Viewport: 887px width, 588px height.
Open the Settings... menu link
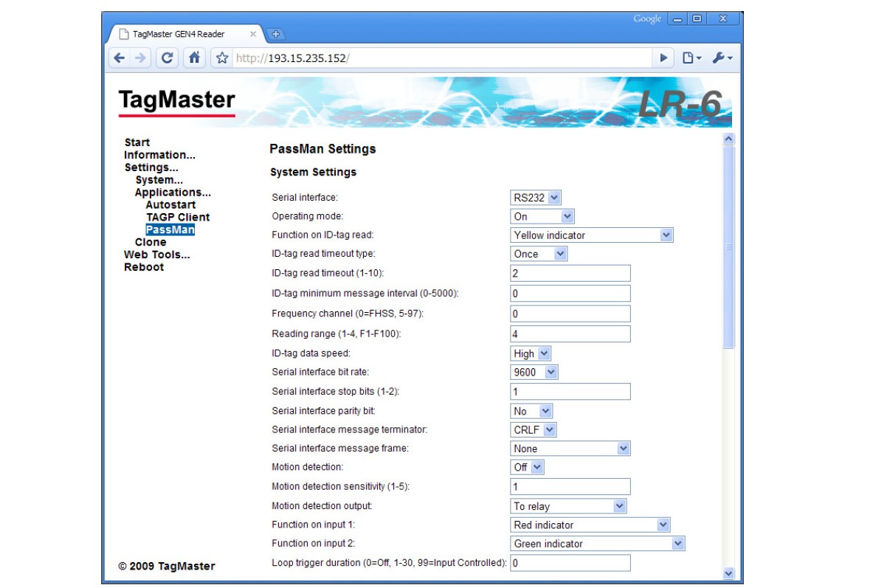click(151, 167)
